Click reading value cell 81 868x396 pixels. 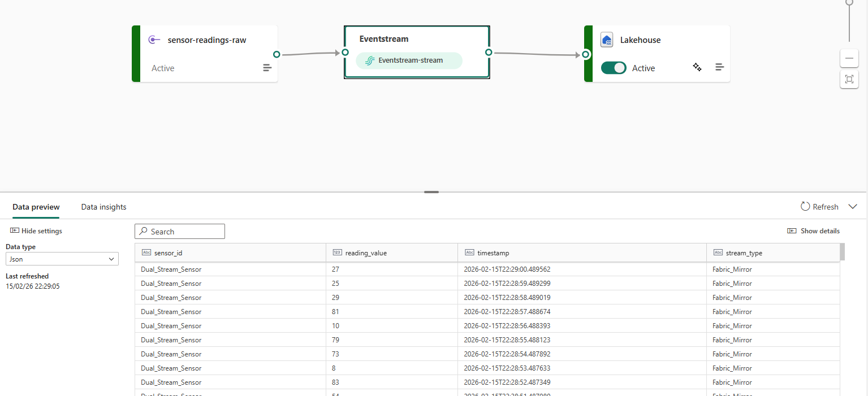[x=392, y=312]
